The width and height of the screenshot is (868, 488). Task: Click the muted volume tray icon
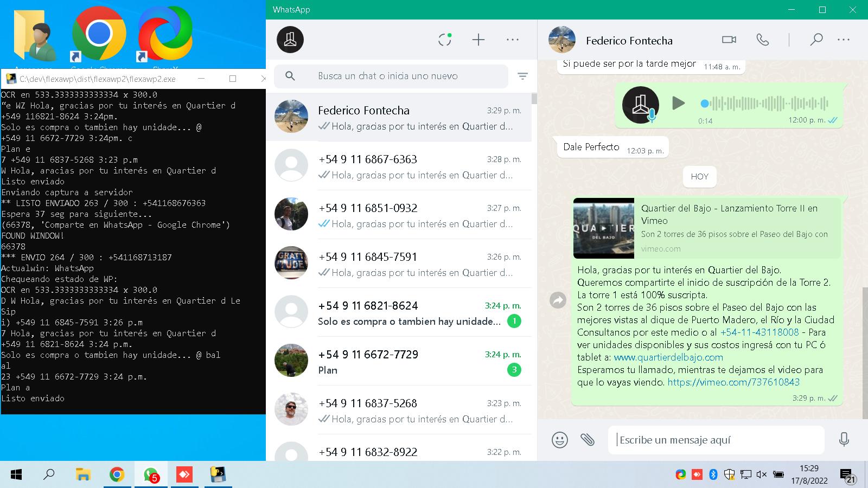(761, 474)
